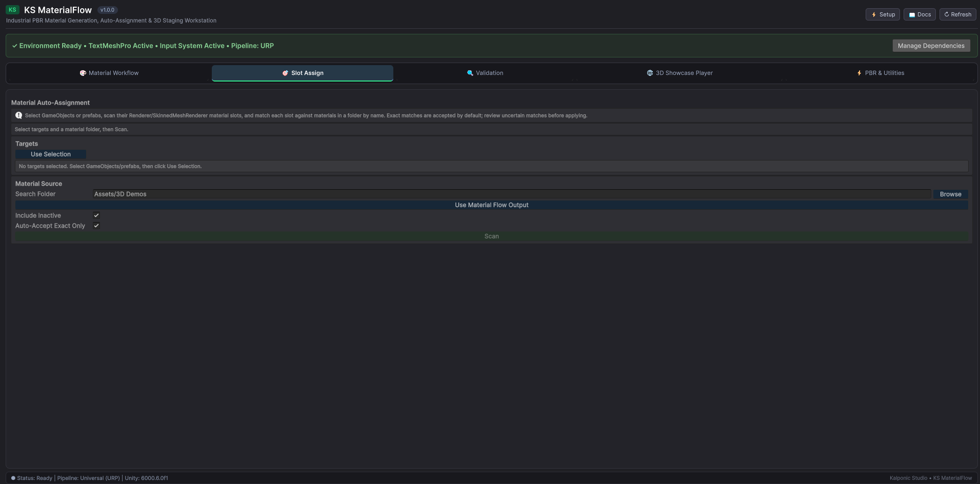Toggle the Include Inactive checkbox
Screen dimensions: 980x484
pyautogui.click(x=96, y=215)
